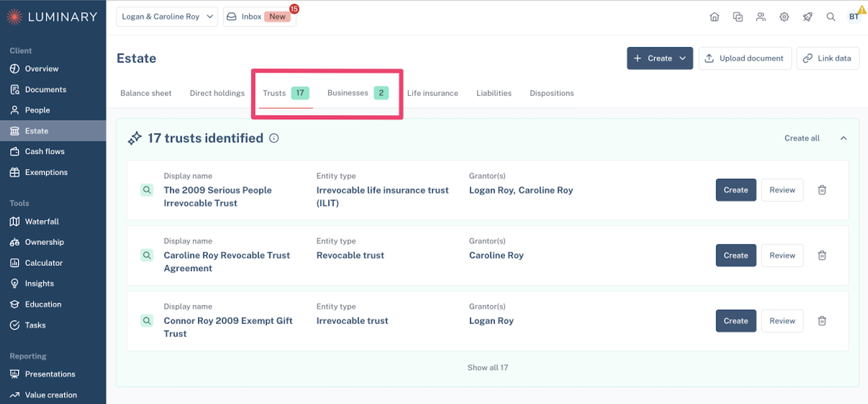Open Cash flows in the sidebar
Image resolution: width=868 pixels, height=404 pixels.
click(x=53, y=152)
